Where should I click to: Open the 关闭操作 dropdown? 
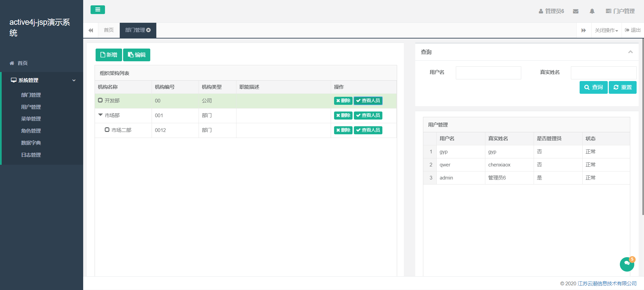tap(606, 30)
